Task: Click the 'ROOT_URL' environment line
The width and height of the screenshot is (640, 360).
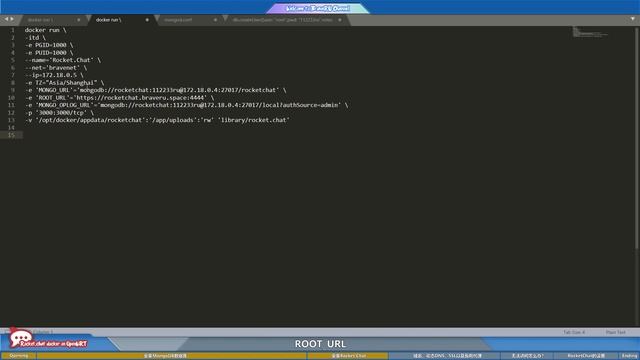Action: [119, 98]
